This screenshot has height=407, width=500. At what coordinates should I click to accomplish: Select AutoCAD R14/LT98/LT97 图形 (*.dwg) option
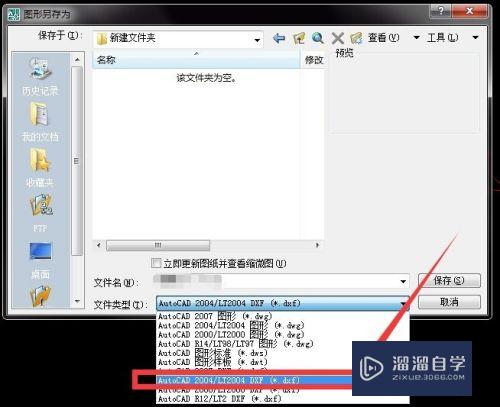pyautogui.click(x=255, y=344)
